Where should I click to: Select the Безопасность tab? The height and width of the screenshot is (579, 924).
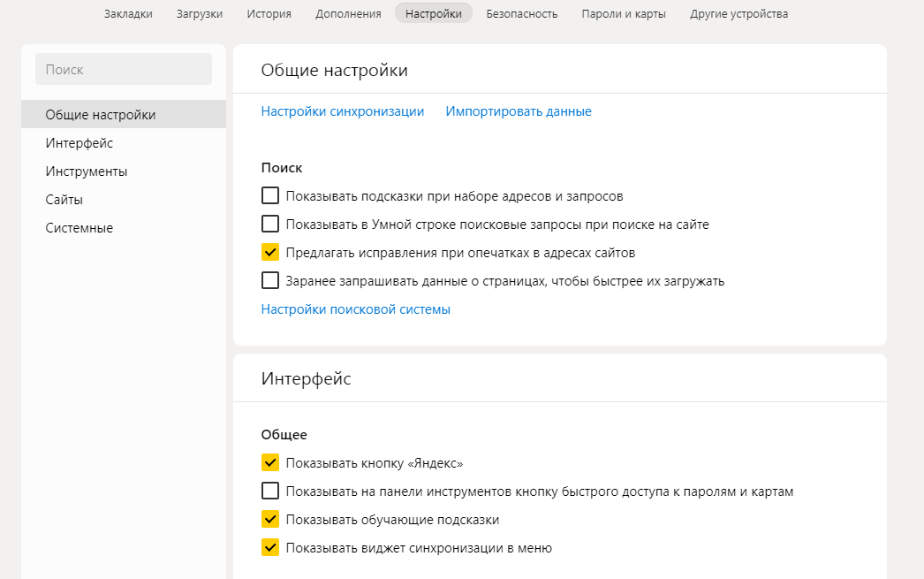(x=521, y=13)
